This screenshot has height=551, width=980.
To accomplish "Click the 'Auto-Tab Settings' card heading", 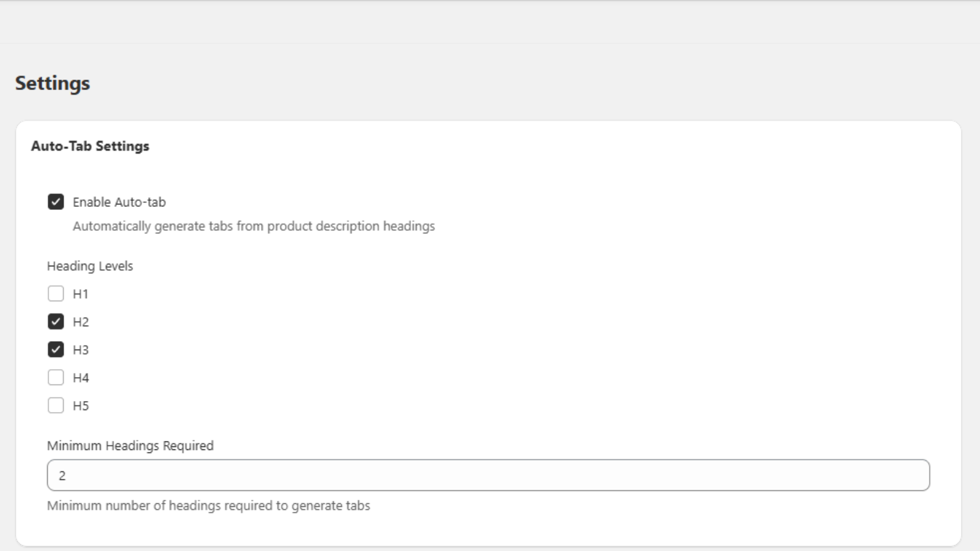I will (x=90, y=146).
